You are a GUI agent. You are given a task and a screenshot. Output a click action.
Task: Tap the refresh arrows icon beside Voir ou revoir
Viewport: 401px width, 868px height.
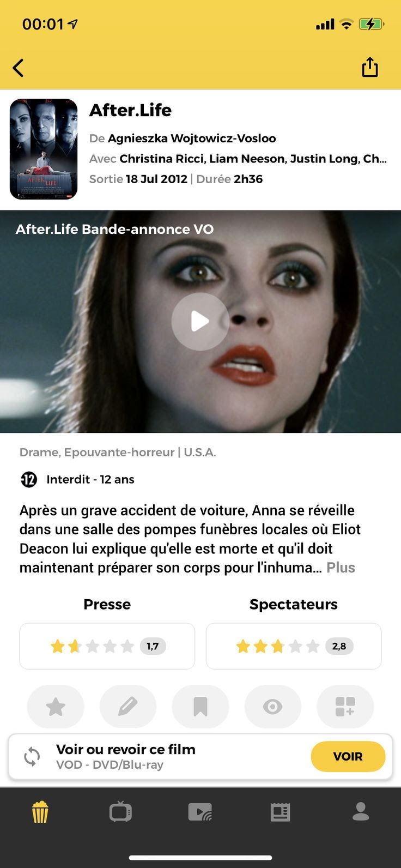(32, 756)
